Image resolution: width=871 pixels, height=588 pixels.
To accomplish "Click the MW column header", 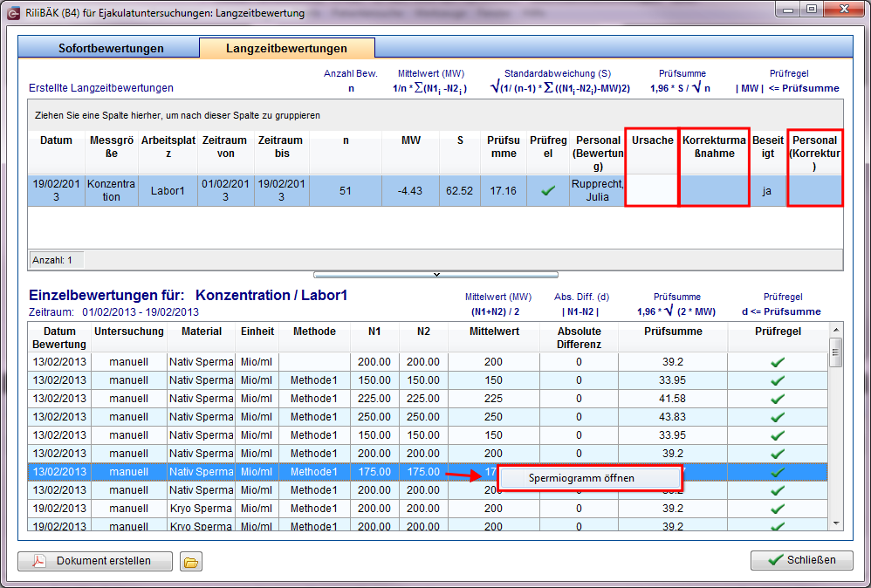I will point(410,153).
